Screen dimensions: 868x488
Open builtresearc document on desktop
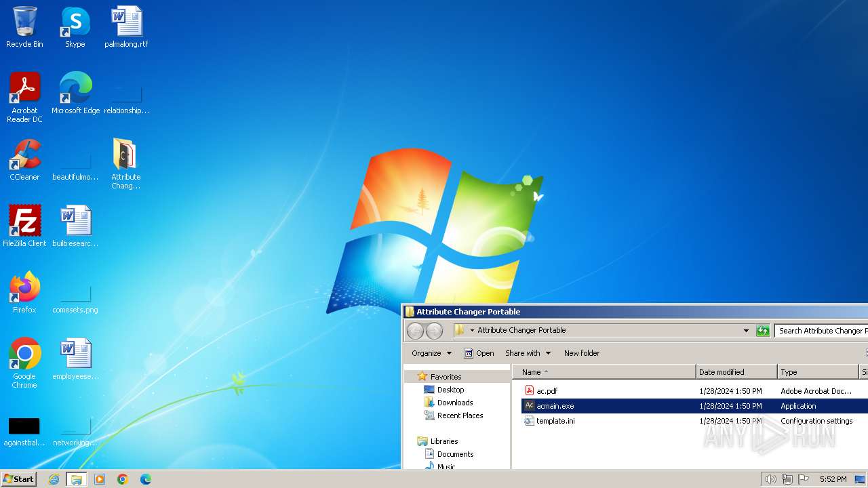coord(75,226)
